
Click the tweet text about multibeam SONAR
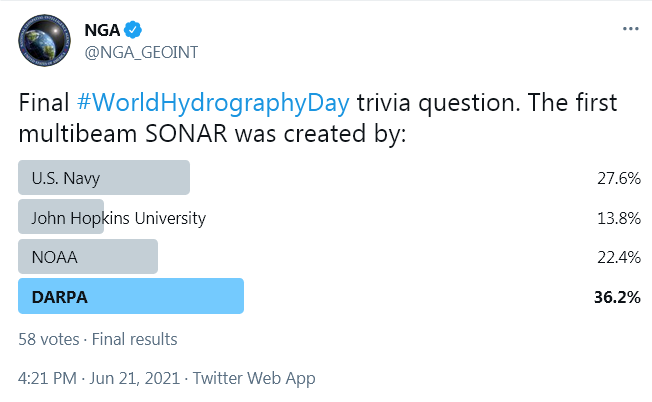point(318,118)
